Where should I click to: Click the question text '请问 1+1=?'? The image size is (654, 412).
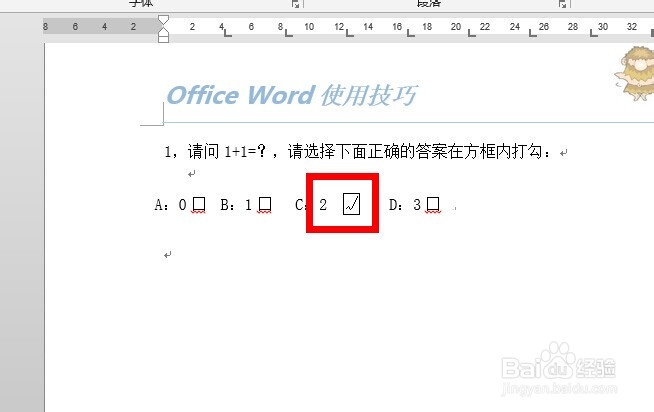click(226, 151)
